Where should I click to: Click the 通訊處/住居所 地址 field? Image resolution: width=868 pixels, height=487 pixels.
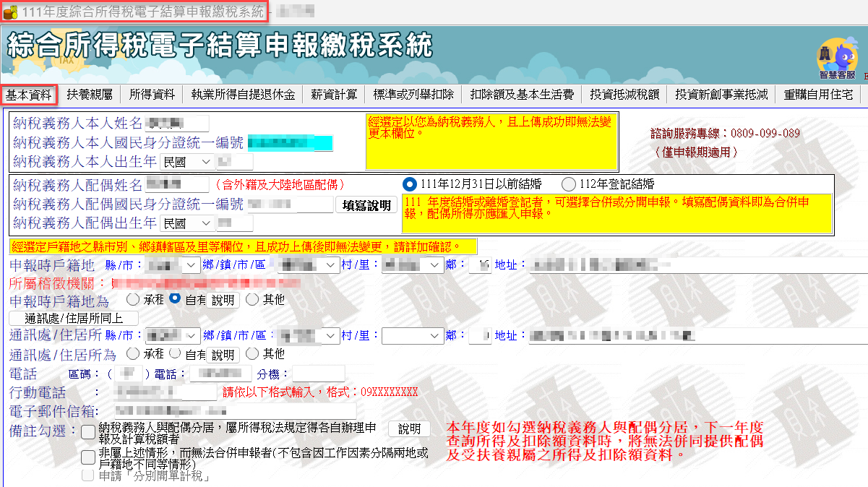point(697,336)
